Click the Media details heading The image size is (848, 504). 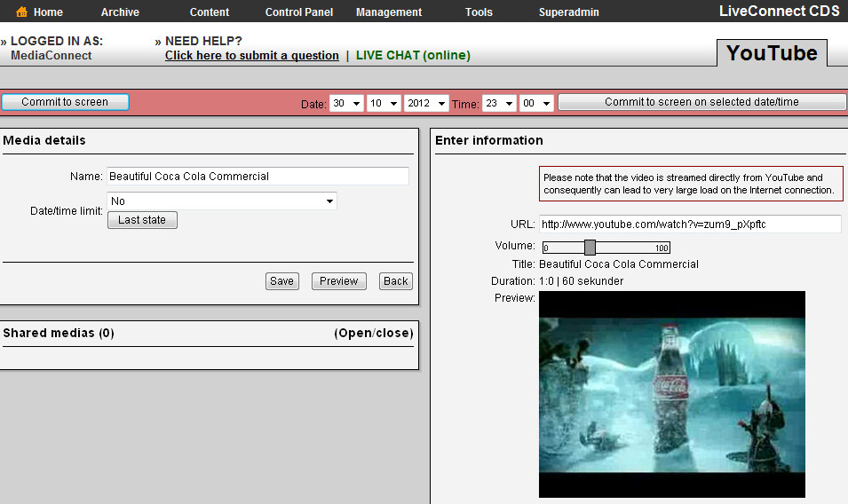pos(44,140)
